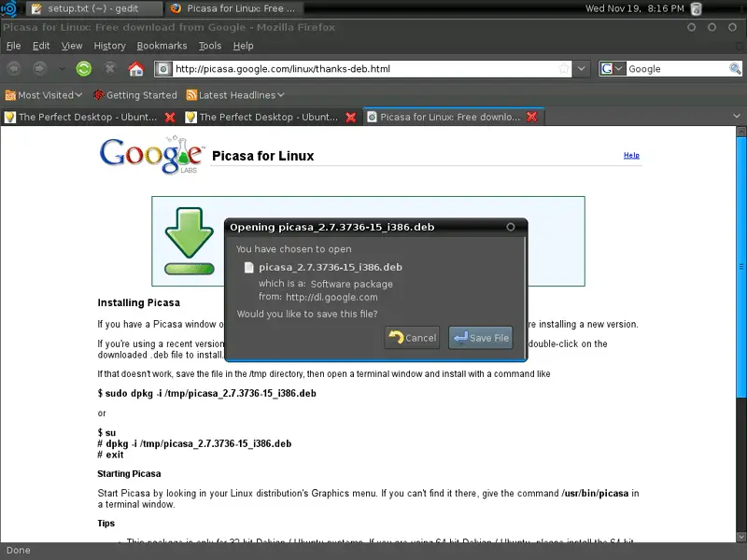Expand the address bar URL history dropdown

[581, 69]
